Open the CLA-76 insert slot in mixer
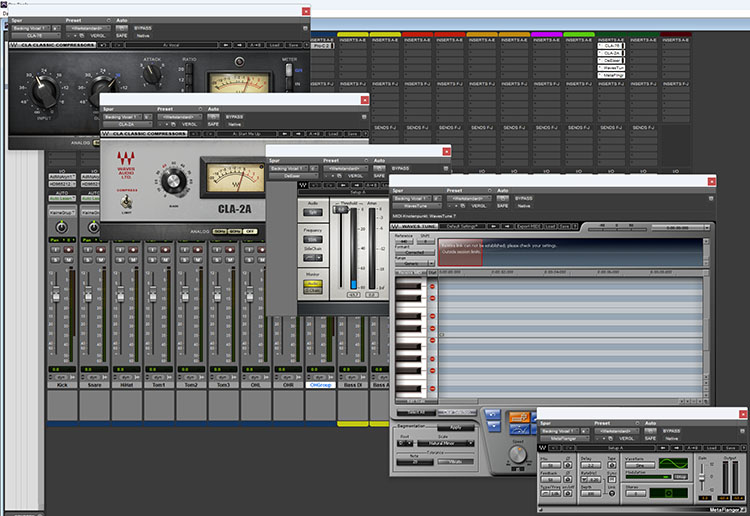Viewport: 750px width, 516px height. point(611,46)
